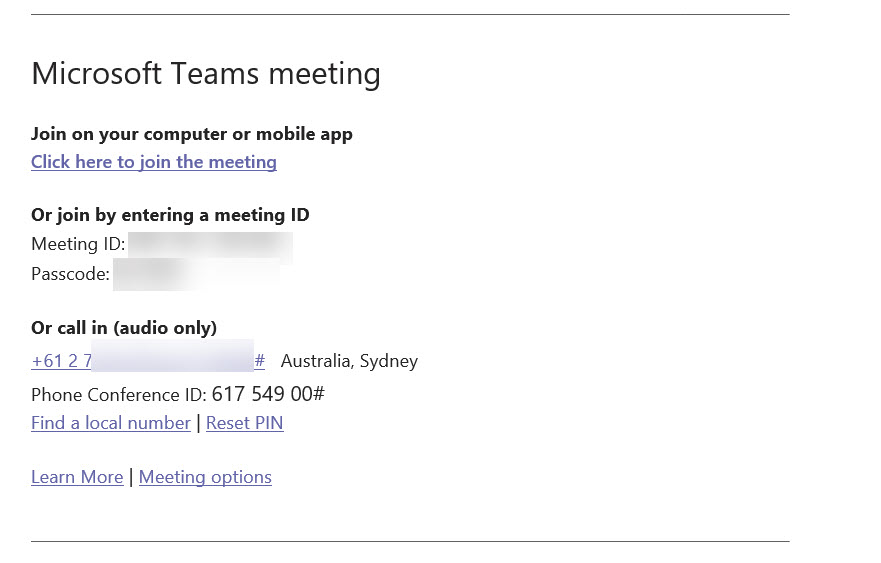This screenshot has height=563, width=881.
Task: Select 'Australia, Sydney' location text
Action: (349, 361)
